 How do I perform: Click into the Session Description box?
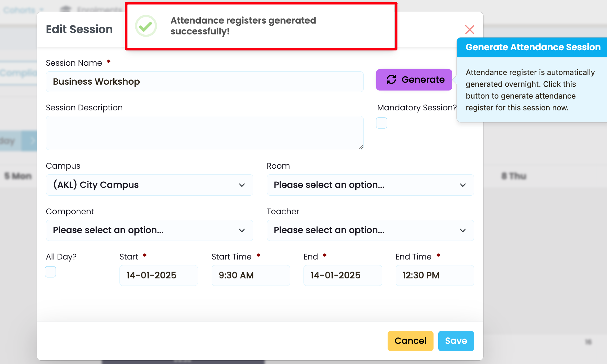click(x=205, y=133)
